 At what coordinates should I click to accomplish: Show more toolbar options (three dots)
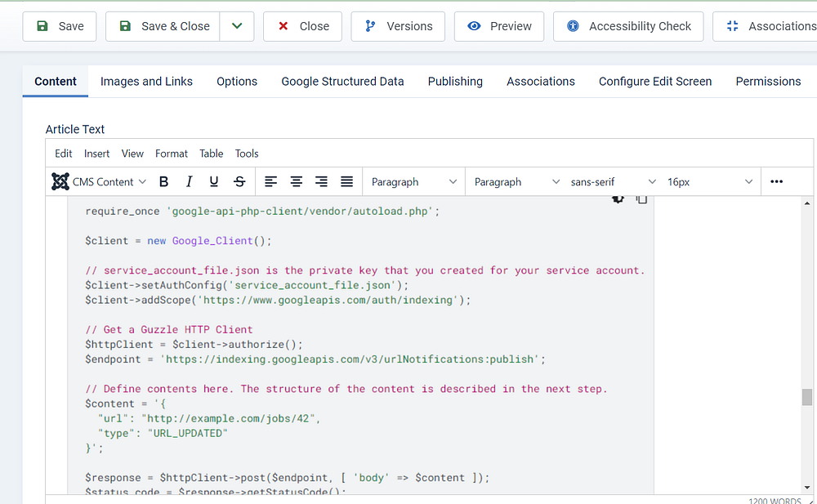(x=776, y=181)
